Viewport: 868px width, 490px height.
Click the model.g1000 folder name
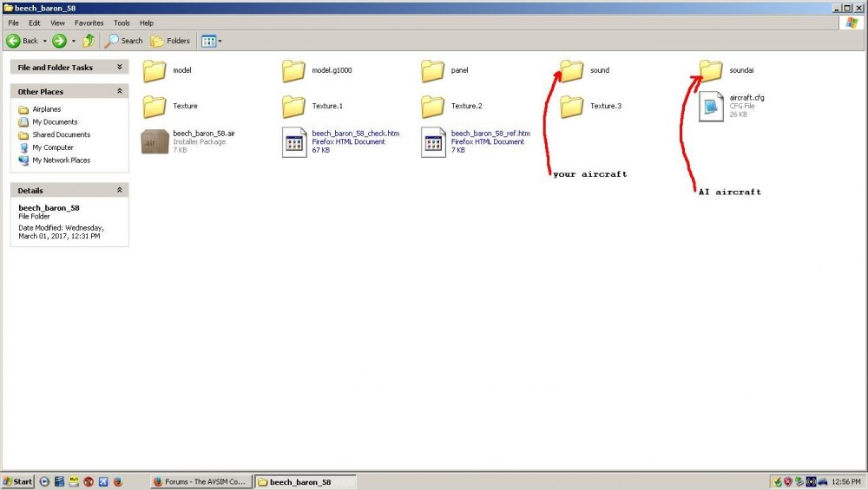(x=332, y=70)
